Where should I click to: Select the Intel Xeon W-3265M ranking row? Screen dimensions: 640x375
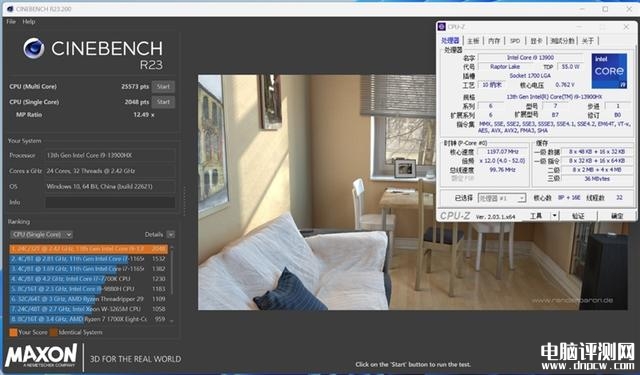pos(89,309)
